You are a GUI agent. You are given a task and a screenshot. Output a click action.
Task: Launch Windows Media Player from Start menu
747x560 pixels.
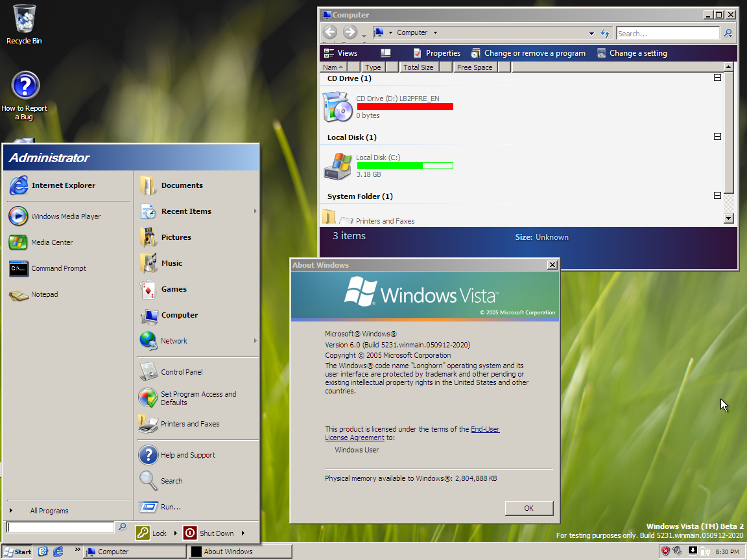69,216
